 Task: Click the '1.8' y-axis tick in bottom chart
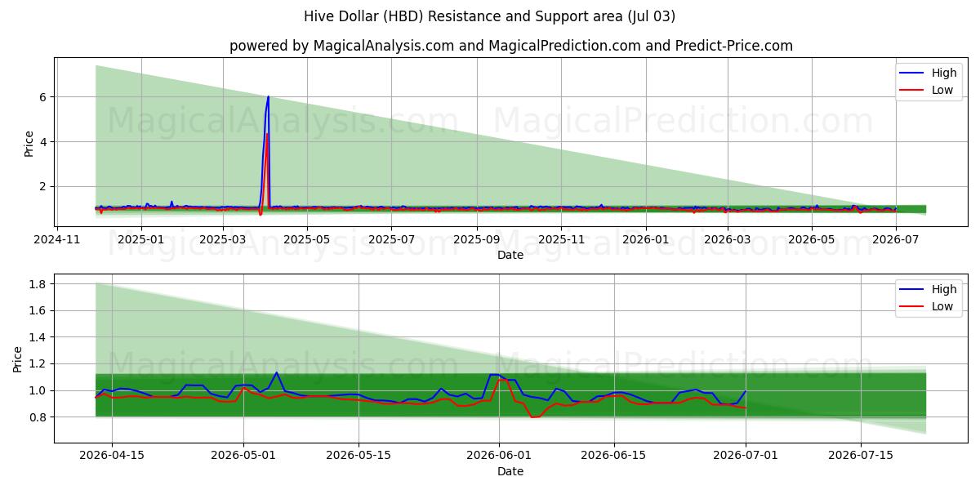point(39,284)
